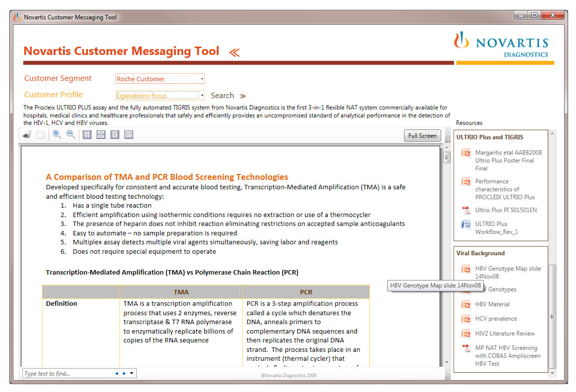Open HIV2 Literature Review presentation
The width and height of the screenshot is (576, 392).
tap(505, 333)
